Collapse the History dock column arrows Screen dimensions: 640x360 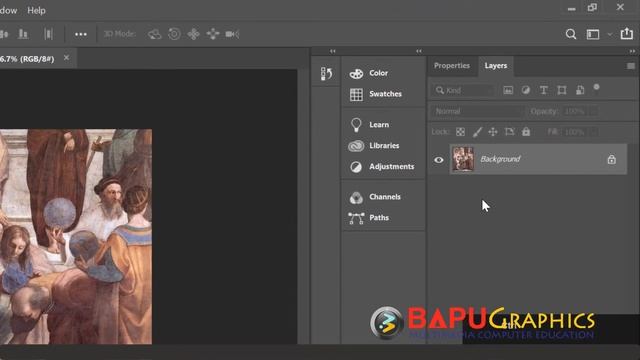click(x=333, y=51)
